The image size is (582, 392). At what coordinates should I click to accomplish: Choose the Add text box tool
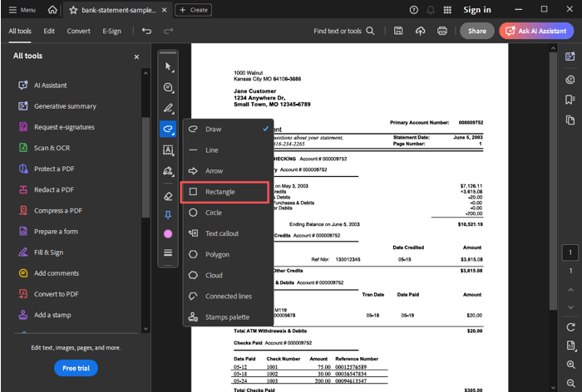[x=168, y=149]
